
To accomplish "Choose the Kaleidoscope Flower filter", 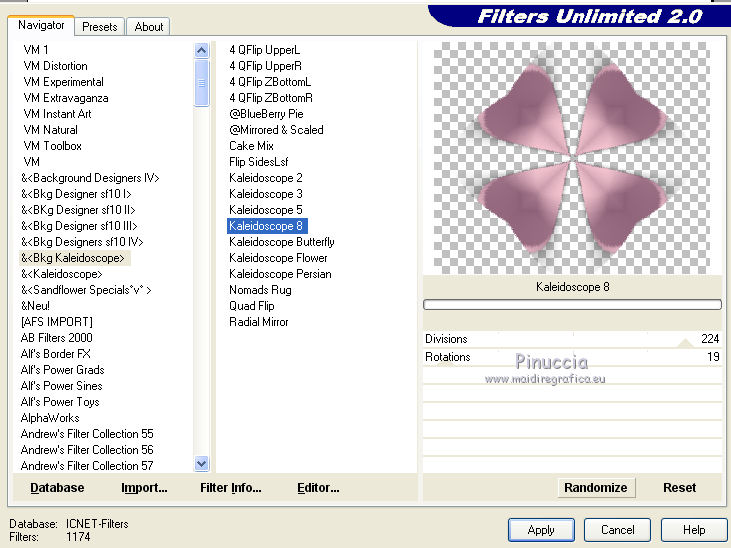I will [x=278, y=258].
